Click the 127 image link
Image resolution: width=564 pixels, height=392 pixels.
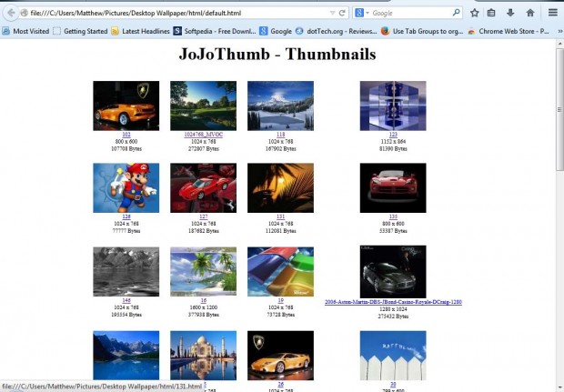(x=204, y=216)
